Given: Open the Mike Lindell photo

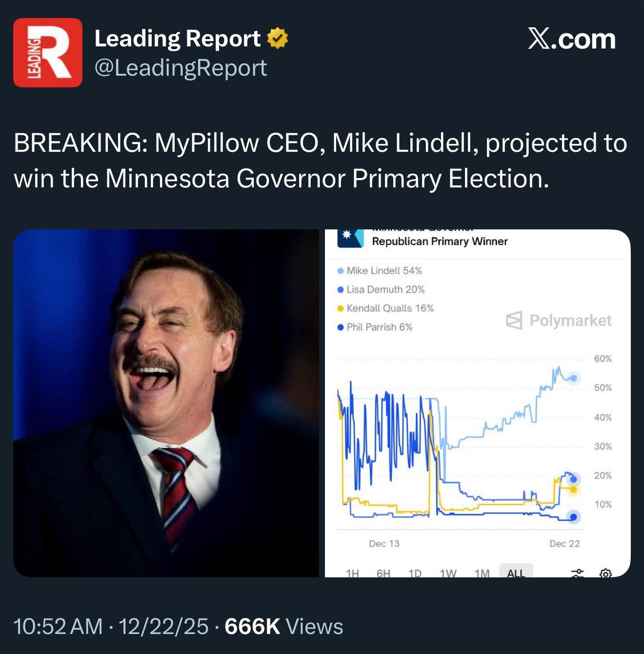Looking at the screenshot, I should pyautogui.click(x=166, y=403).
